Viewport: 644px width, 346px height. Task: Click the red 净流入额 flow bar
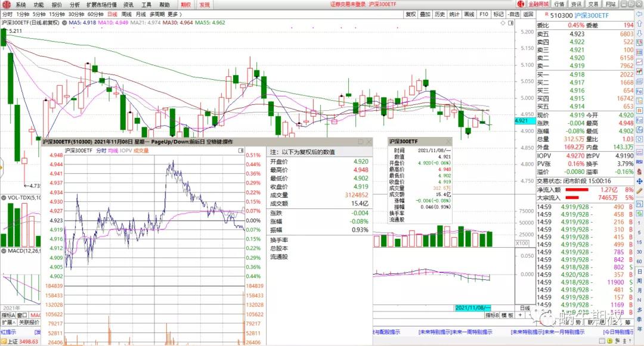(x=581, y=189)
